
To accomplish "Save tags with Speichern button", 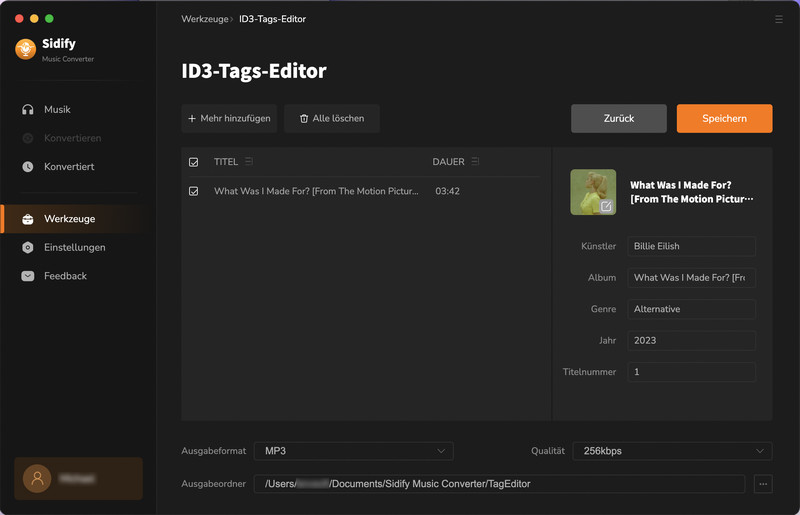I will click(x=724, y=118).
